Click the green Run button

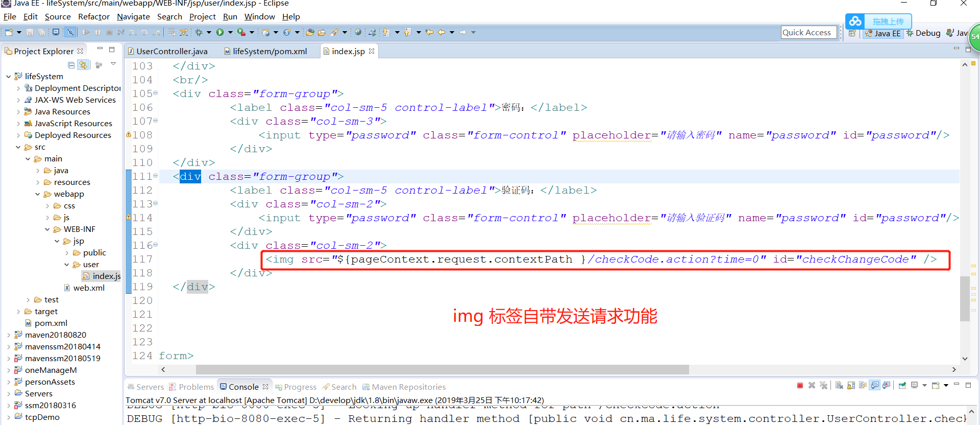point(220,32)
